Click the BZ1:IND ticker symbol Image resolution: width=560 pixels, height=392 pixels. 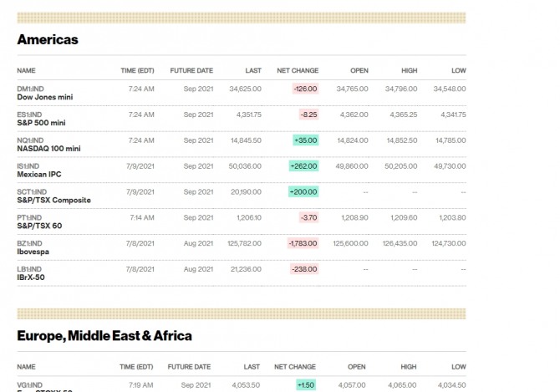pos(29,242)
